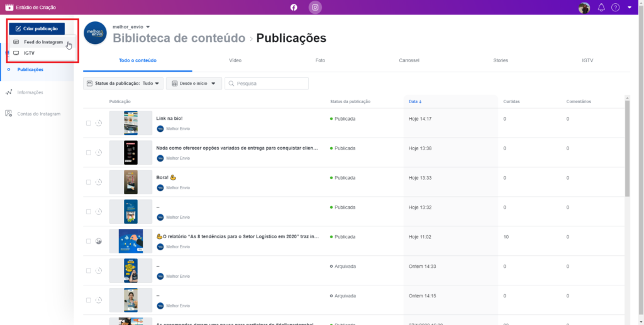Click the story icon in Hoje 13:38 row
Screen dimensions: 644x325
click(x=99, y=153)
